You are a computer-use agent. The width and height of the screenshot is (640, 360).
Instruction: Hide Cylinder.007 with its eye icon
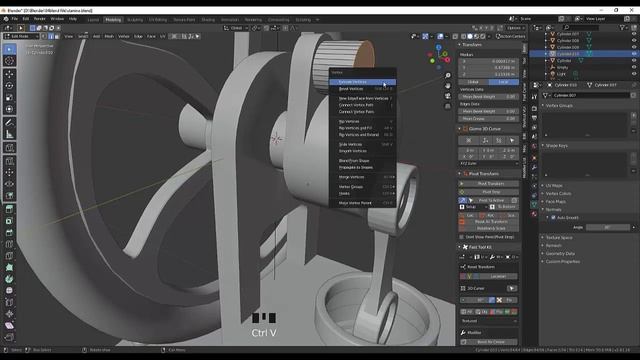pos(634,34)
